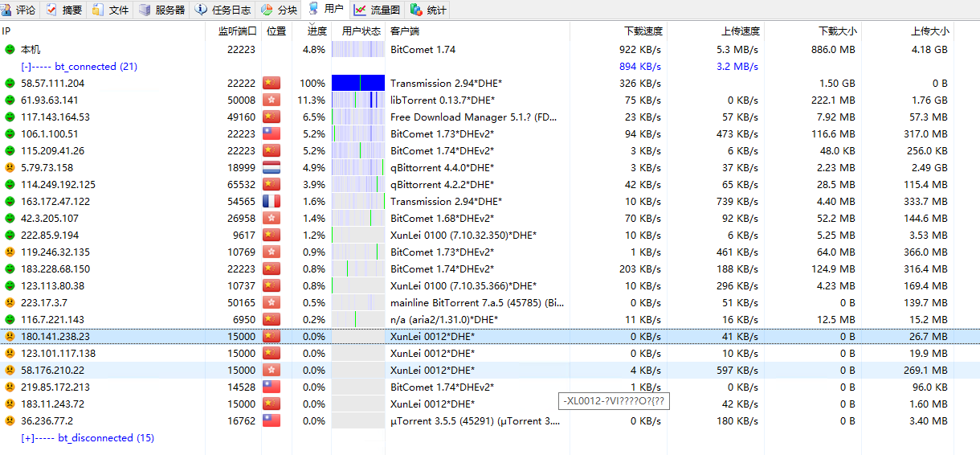This screenshot has width=980, height=455.
Task: Select peer row 115.209.41.26
Action: click(x=490, y=151)
